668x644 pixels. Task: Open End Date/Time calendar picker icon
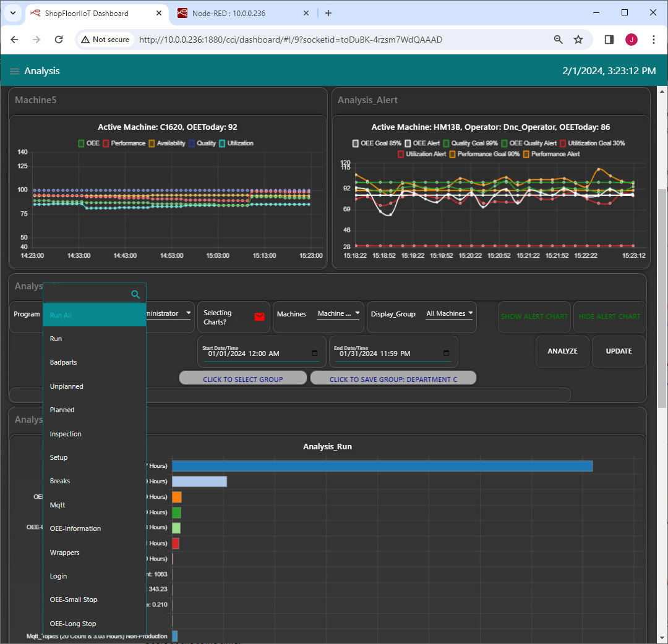446,354
